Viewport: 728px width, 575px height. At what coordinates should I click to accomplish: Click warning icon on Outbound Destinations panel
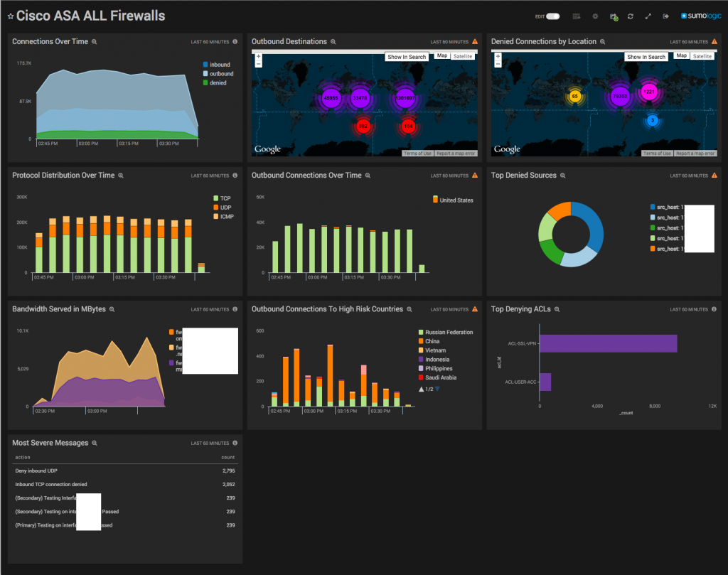click(x=475, y=42)
